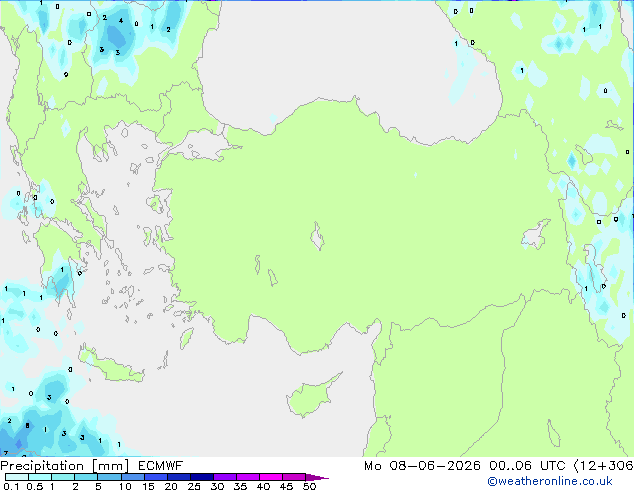Click the legend value '0.1'
The height and width of the screenshot is (490, 634).
11,486
